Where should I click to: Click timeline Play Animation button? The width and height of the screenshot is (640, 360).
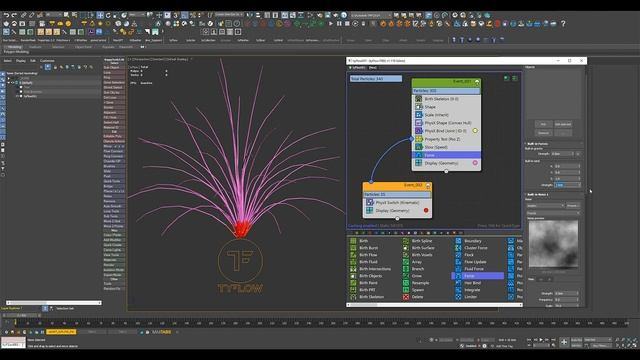(x=541, y=340)
